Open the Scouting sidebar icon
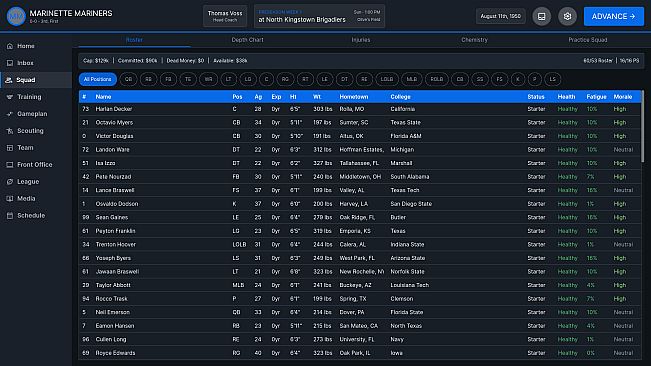Screen dimensions: 651x366 [x=10, y=131]
